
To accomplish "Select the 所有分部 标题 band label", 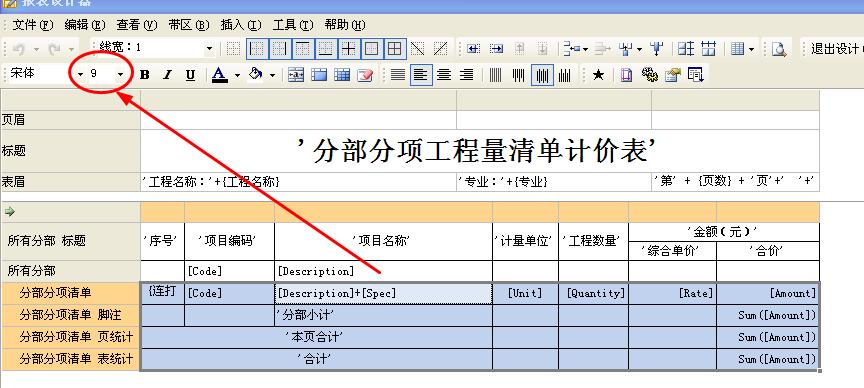I will pyautogui.click(x=70, y=241).
